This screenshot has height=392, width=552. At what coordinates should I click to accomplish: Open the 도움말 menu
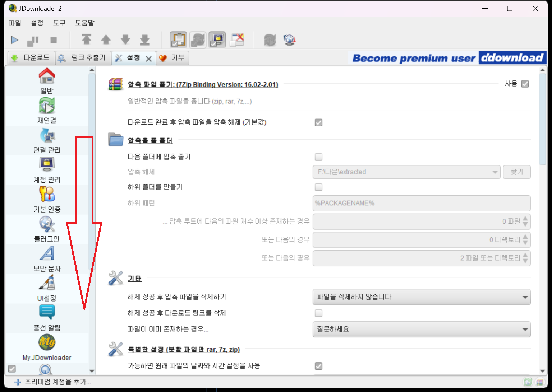coord(84,23)
